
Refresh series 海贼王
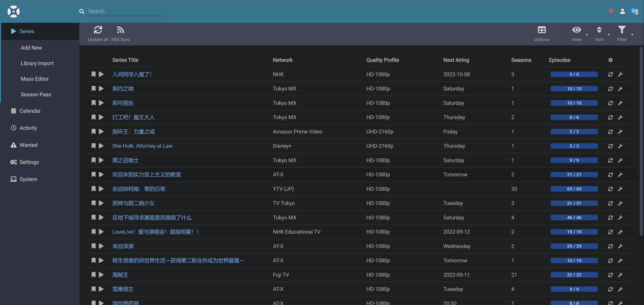click(610, 275)
